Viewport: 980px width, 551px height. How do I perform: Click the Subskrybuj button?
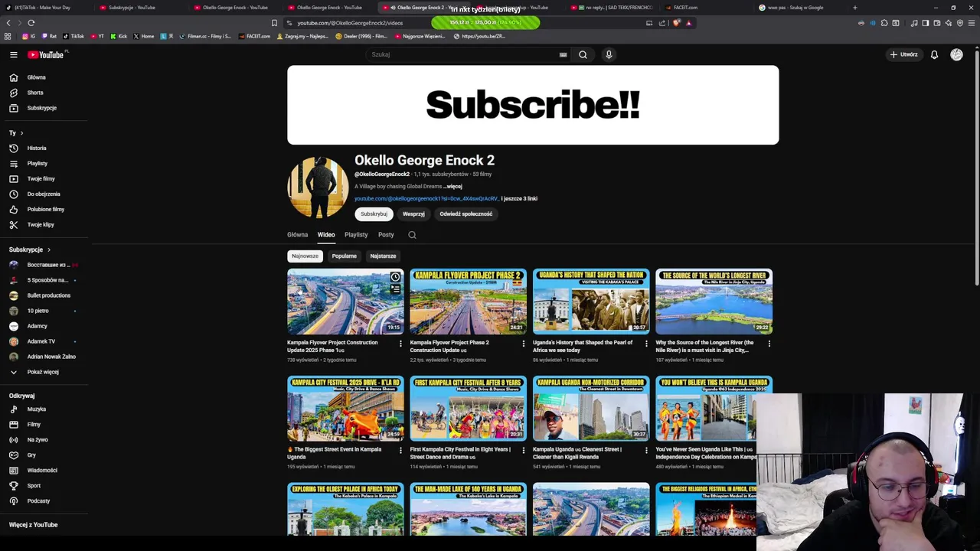[374, 214]
